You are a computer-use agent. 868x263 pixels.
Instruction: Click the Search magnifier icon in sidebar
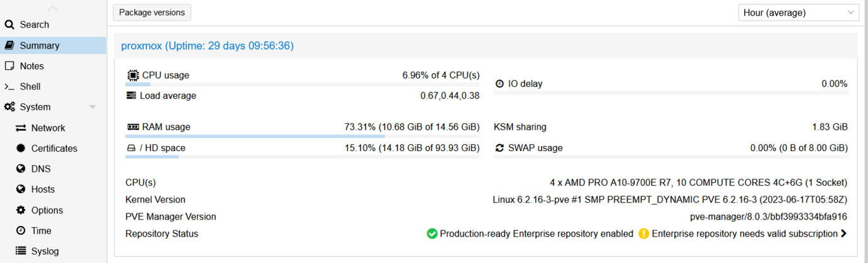[9, 25]
